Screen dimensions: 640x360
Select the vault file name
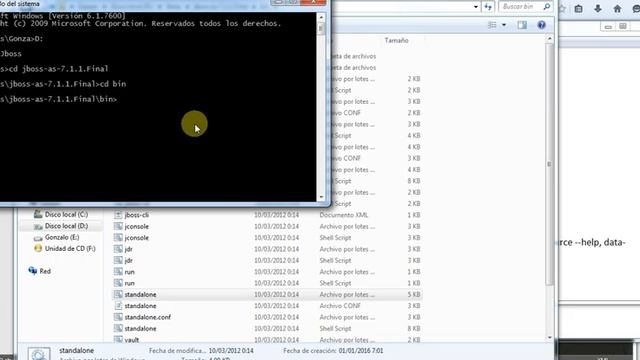[x=132, y=340]
